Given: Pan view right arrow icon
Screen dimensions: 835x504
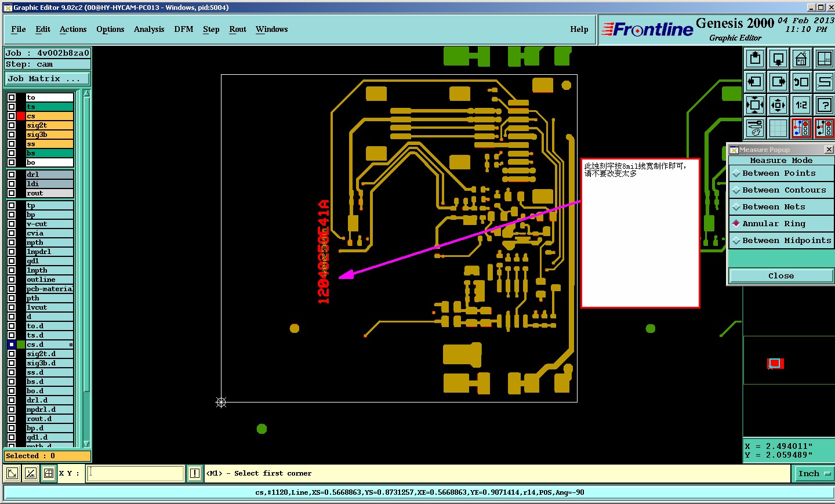Looking at the screenshot, I should point(778,82).
